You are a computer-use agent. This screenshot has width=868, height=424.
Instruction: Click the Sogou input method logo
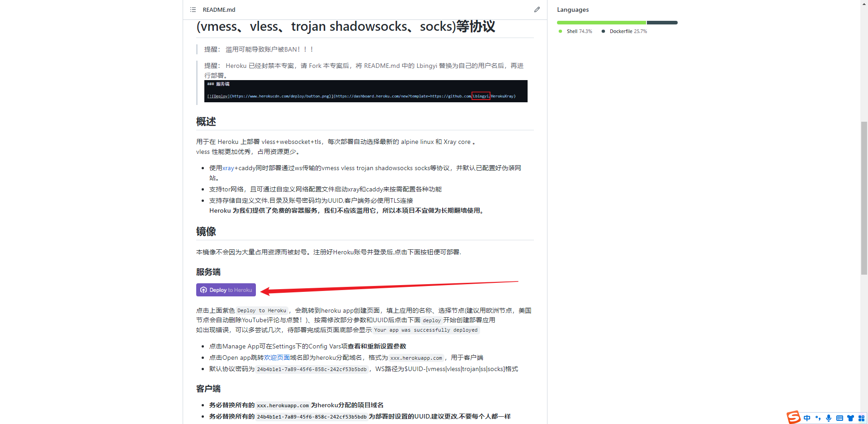(793, 417)
